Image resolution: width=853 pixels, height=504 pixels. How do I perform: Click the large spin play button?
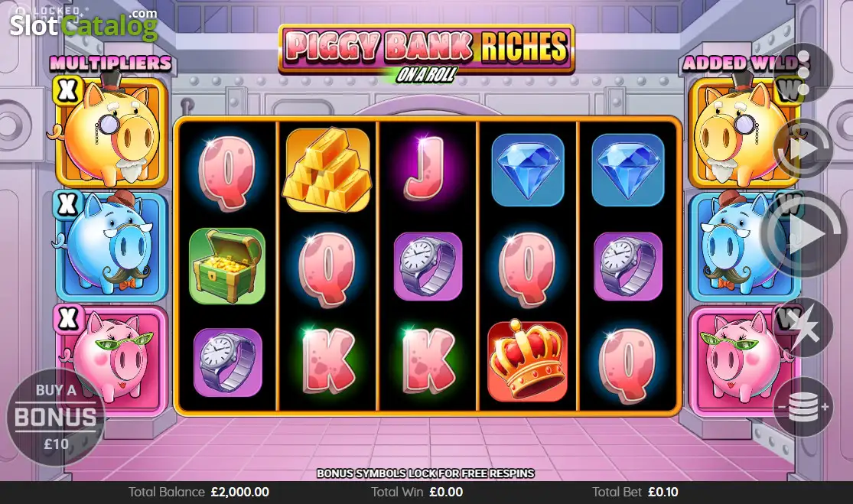point(805,234)
